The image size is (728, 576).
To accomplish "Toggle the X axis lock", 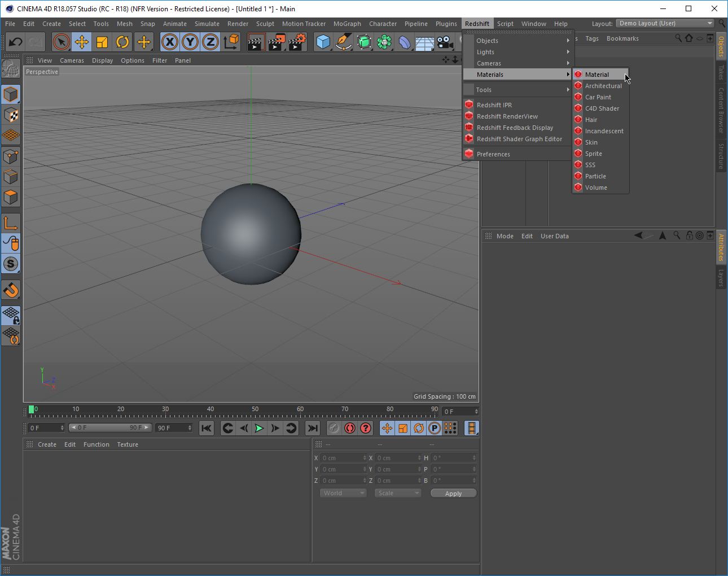I will (170, 42).
